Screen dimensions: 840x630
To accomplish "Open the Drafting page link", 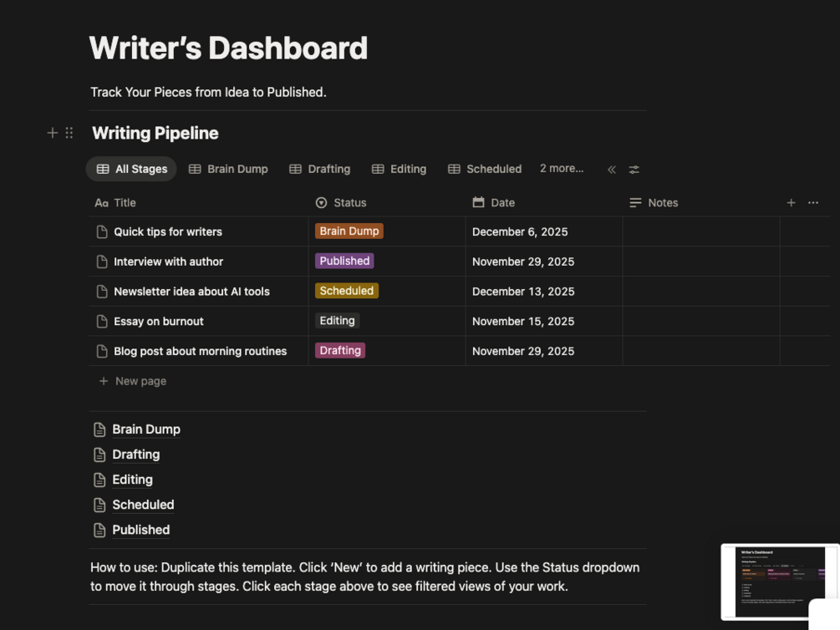I will (x=136, y=455).
